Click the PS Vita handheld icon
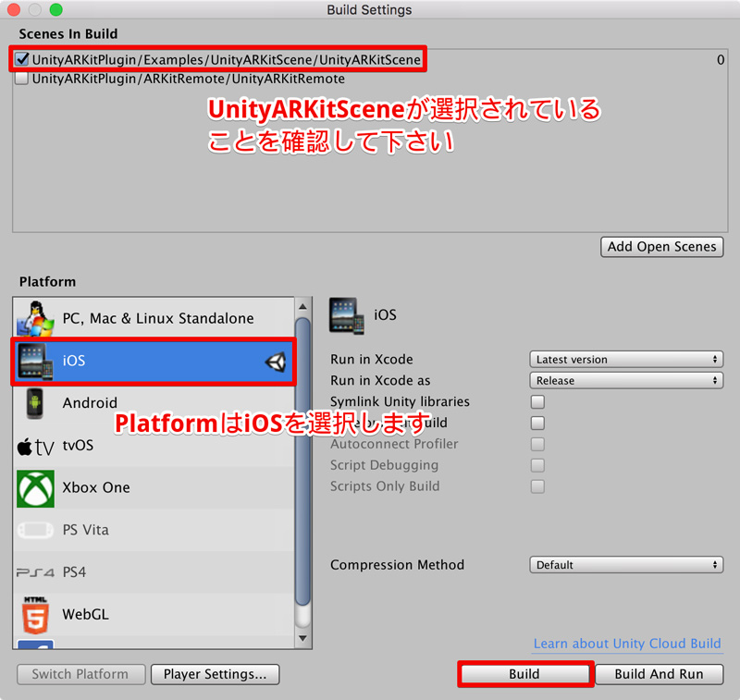Viewport: 740px width, 700px height. pos(35,530)
